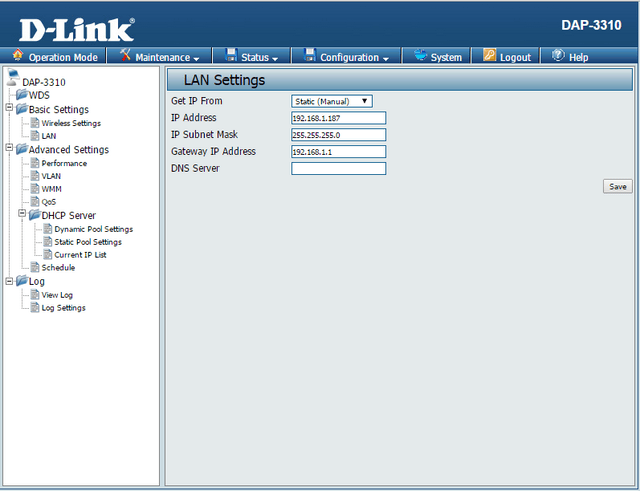Collapse the DHCP Server tree node
This screenshot has width=640, height=491.
coord(22,213)
